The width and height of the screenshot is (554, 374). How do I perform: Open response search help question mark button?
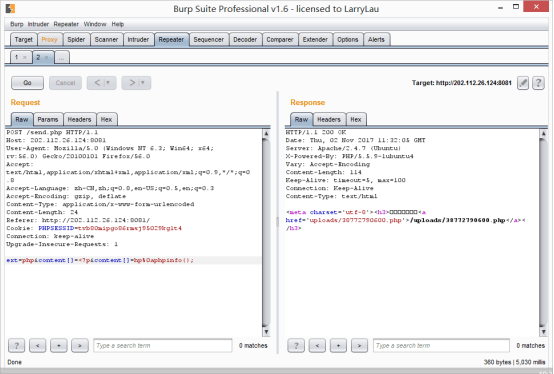(296, 345)
